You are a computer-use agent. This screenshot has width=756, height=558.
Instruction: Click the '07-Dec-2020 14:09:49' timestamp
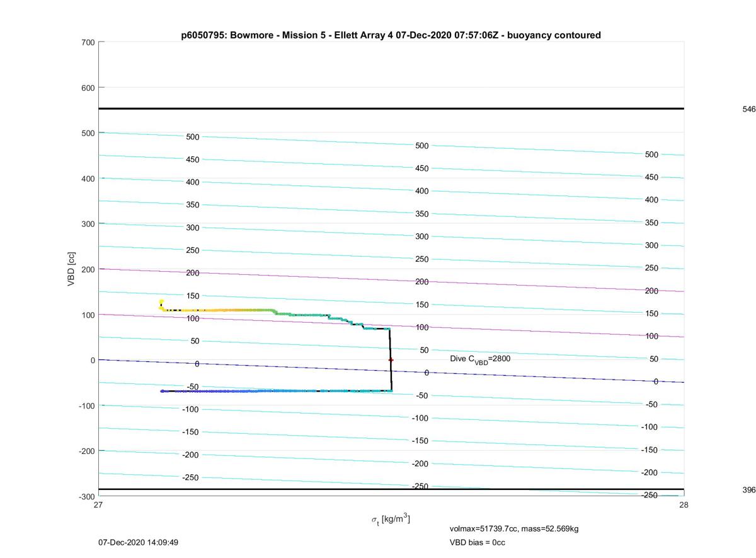tap(138, 542)
